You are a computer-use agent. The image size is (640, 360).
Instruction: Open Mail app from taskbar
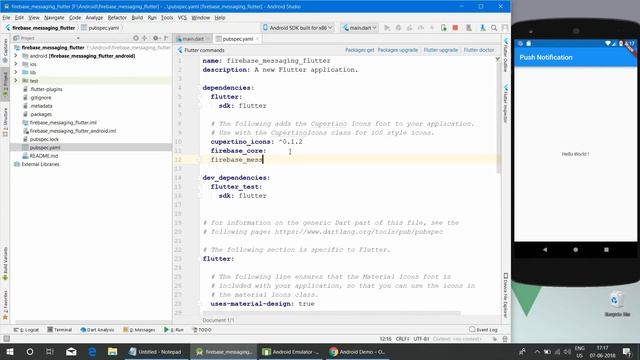(71, 351)
